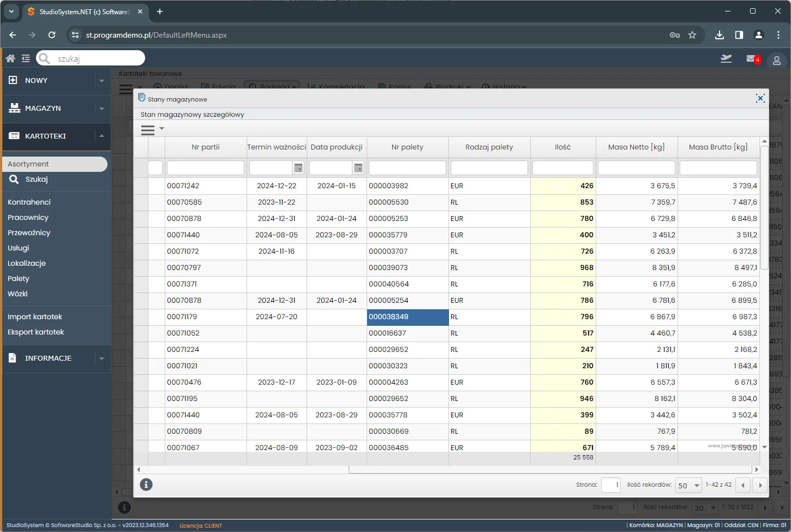
Task: Open the hamburger menu in Stany magazynowe window
Action: point(147,129)
